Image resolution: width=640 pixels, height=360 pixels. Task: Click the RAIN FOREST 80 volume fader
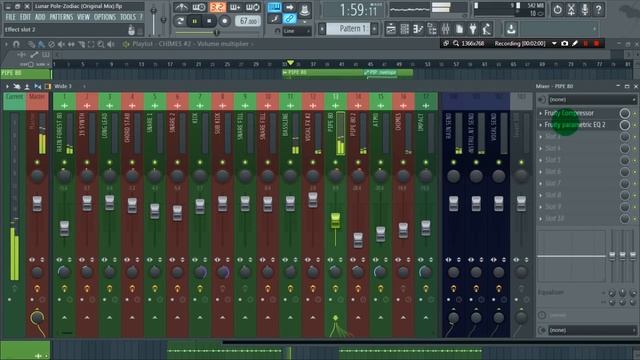coord(64,228)
